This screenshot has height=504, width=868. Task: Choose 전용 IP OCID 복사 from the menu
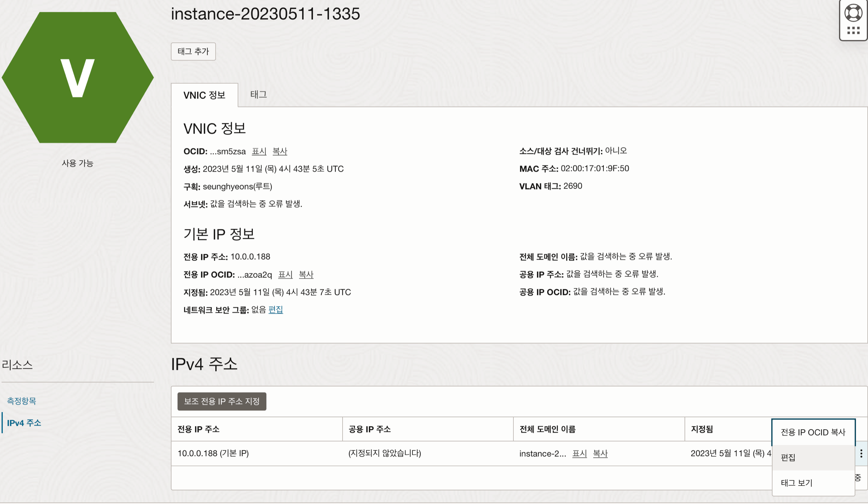pyautogui.click(x=813, y=432)
